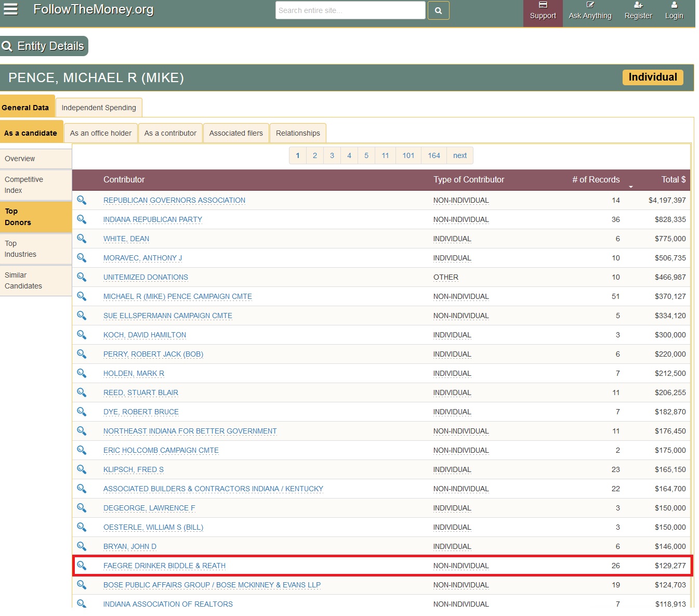Click the $129,277 total for Faegre Drinker

670,566
